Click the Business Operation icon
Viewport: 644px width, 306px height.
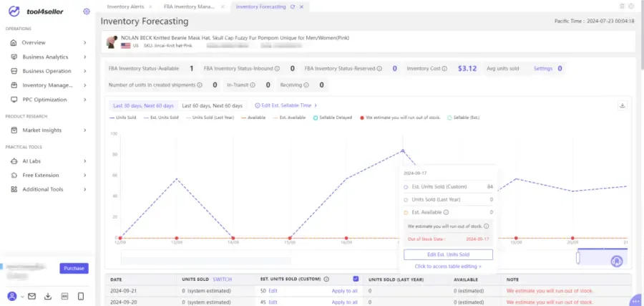click(14, 71)
